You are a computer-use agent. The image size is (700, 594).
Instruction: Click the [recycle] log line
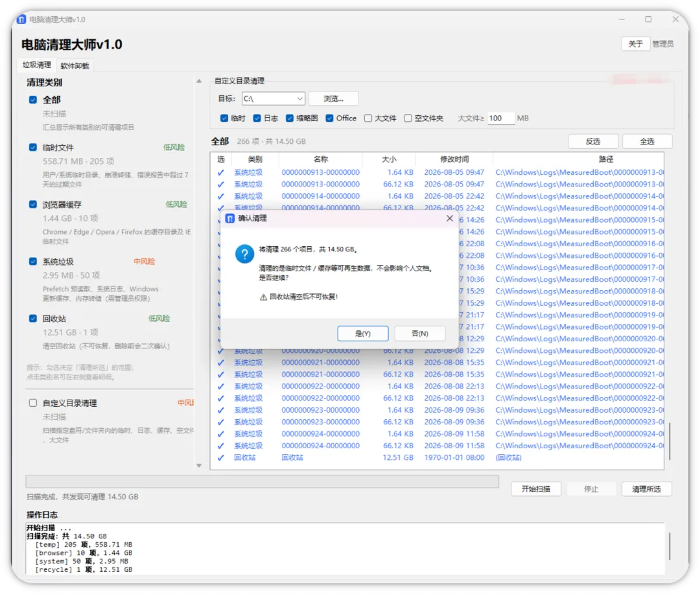tap(84, 570)
